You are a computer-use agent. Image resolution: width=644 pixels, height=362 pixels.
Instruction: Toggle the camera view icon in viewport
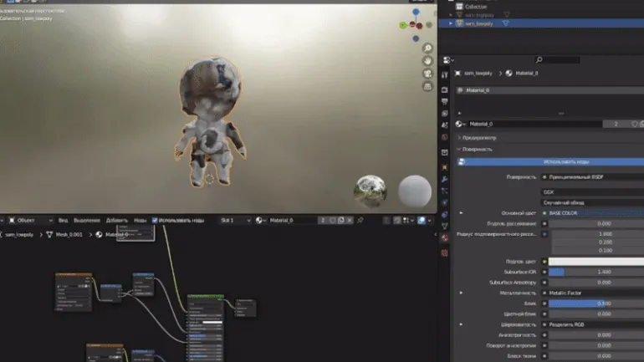(428, 74)
